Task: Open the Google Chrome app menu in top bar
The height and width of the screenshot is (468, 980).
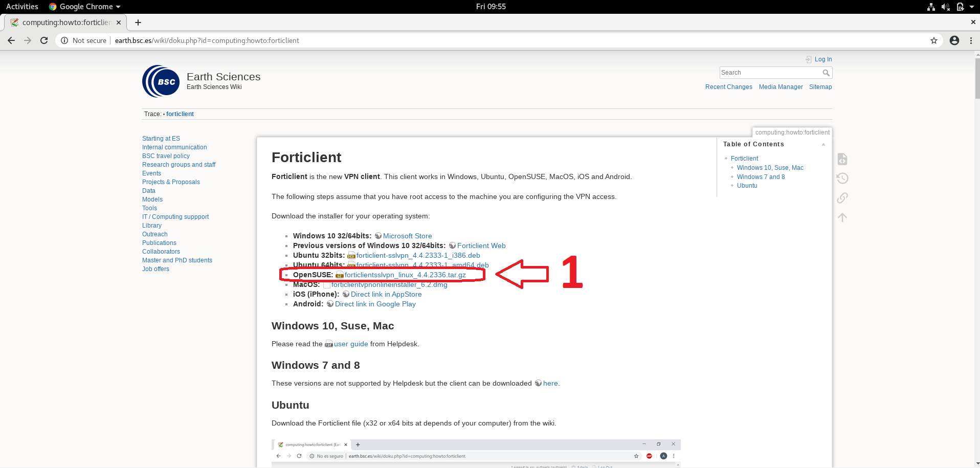Action: coord(85,7)
